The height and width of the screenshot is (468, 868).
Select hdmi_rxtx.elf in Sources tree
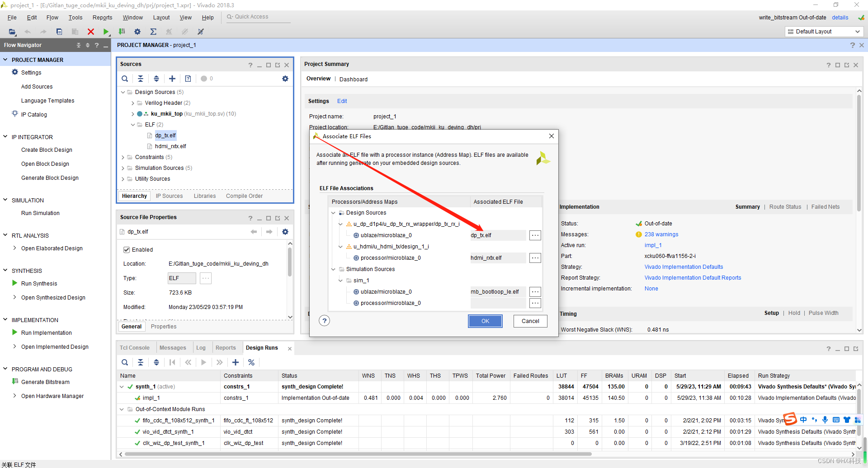(x=170, y=146)
